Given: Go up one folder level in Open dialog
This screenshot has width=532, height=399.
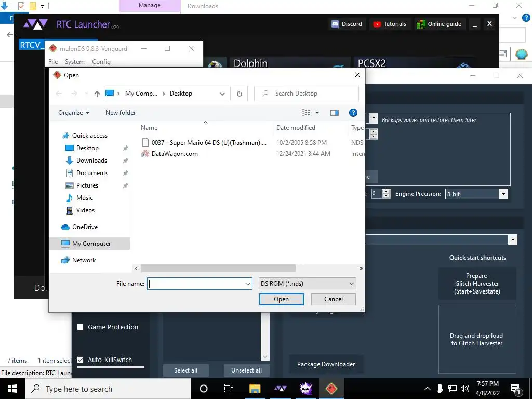Looking at the screenshot, I should coord(97,94).
